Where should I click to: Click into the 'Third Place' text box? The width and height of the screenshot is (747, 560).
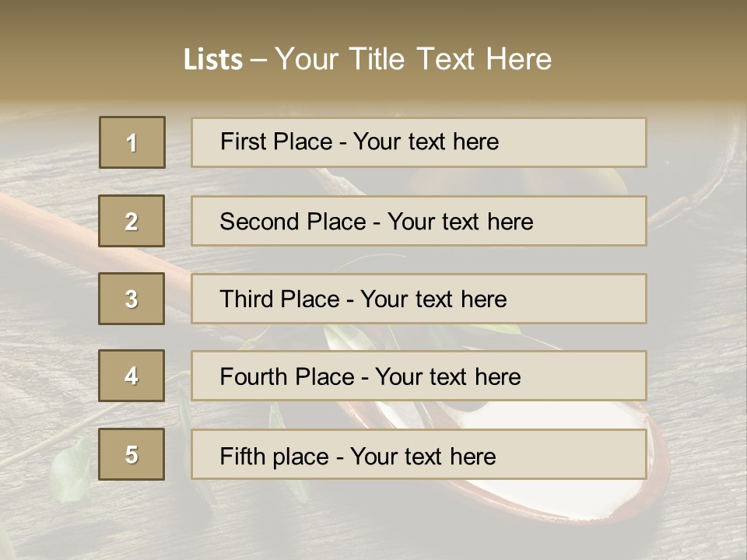click(x=419, y=299)
